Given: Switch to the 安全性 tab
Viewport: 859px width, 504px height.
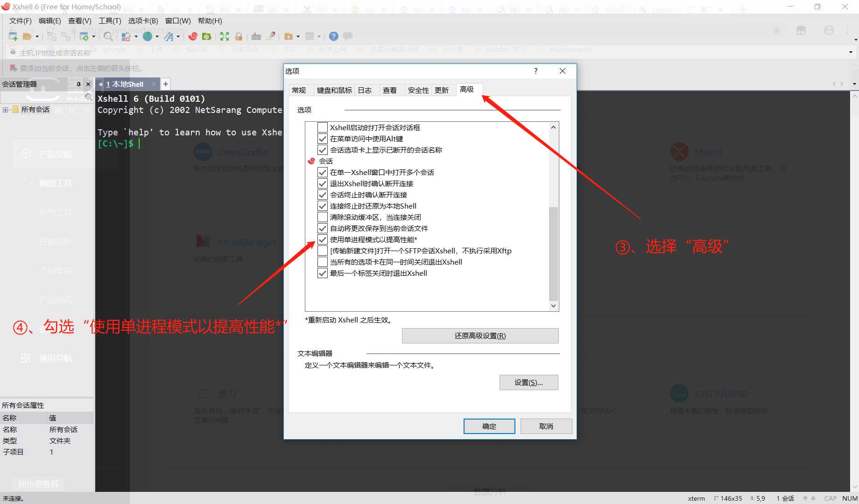Looking at the screenshot, I should (418, 90).
